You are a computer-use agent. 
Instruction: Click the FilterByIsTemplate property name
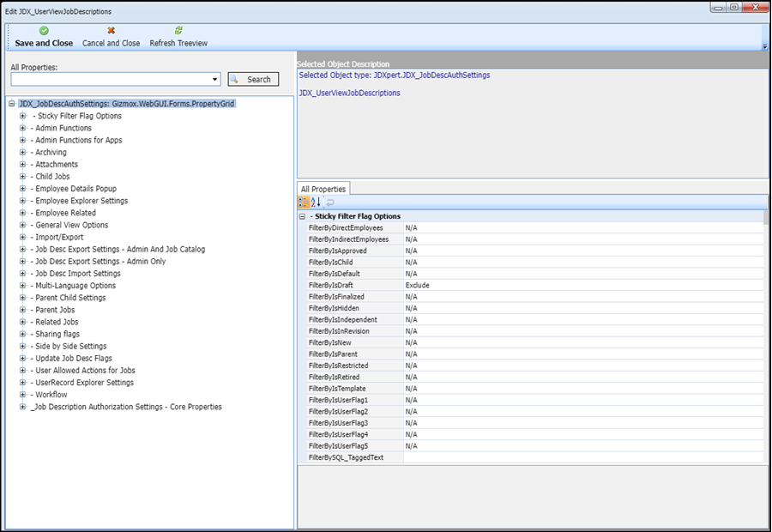[x=337, y=388]
